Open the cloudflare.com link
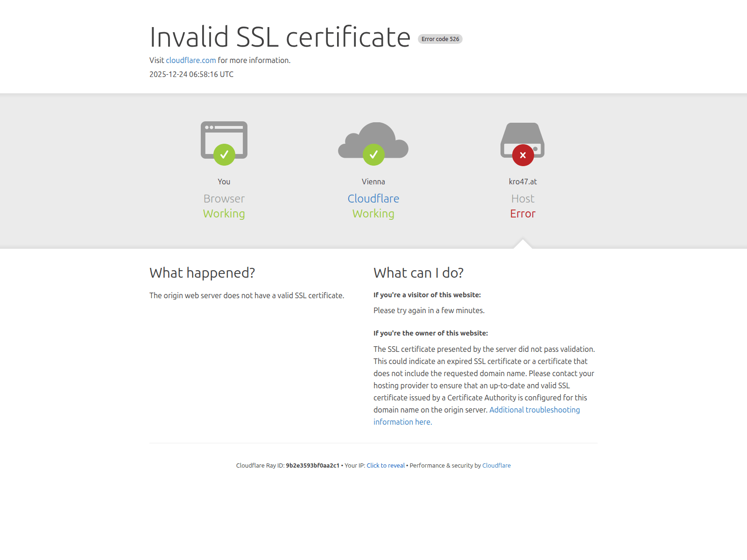Image resolution: width=747 pixels, height=560 pixels. click(x=190, y=60)
